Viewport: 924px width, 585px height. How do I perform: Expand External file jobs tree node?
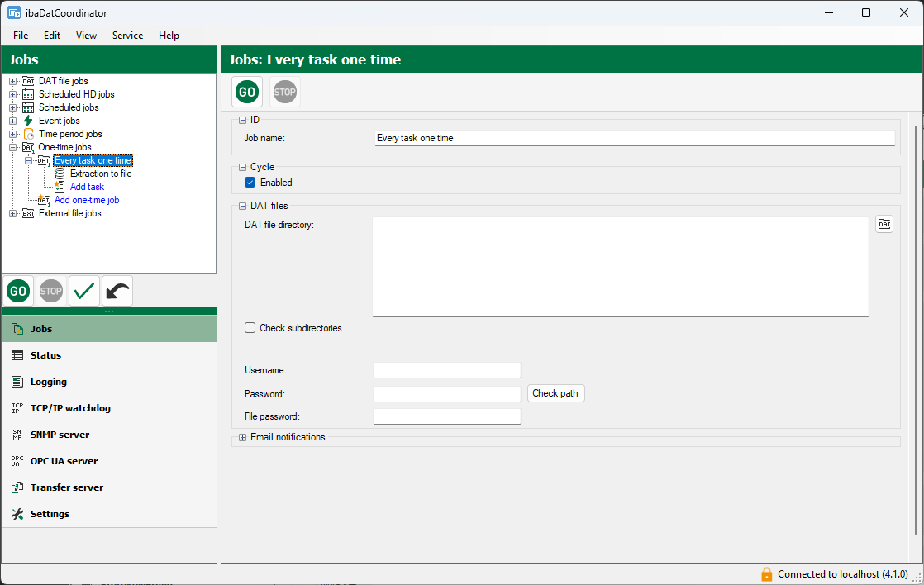(x=12, y=213)
